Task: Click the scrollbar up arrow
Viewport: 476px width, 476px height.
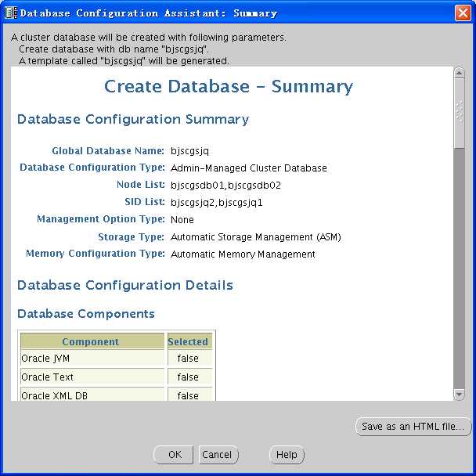Action: coord(459,73)
